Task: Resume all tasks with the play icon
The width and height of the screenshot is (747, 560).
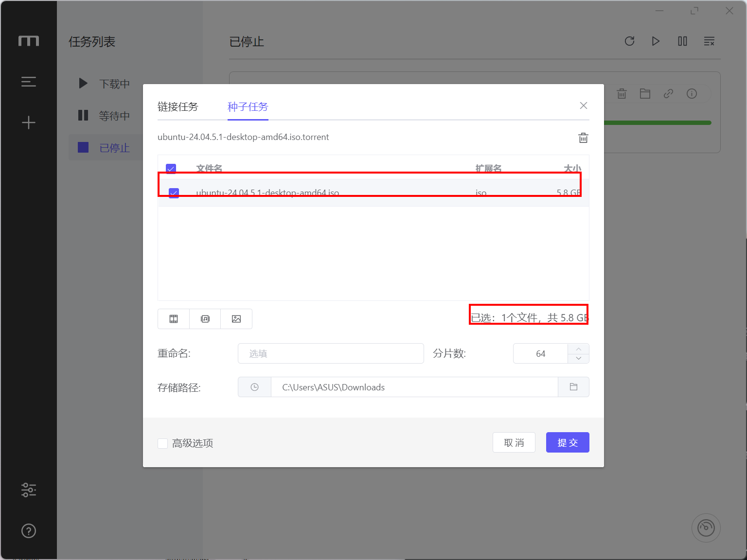Action: [656, 41]
